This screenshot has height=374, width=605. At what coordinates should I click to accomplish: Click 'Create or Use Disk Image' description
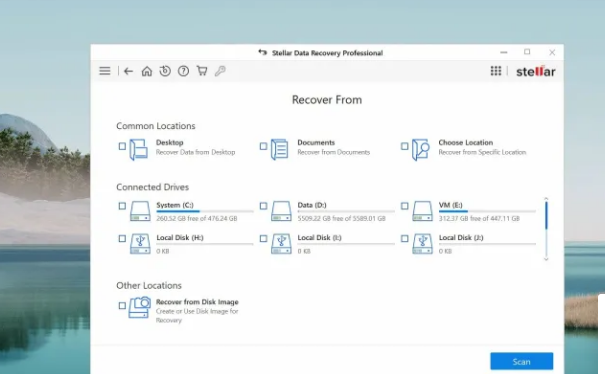point(197,316)
